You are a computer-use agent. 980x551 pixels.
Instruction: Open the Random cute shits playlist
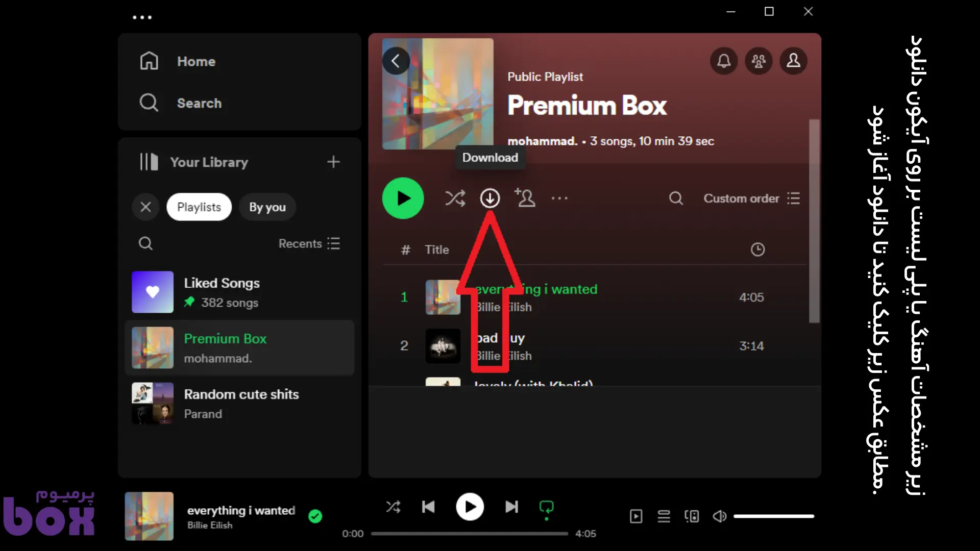point(239,404)
